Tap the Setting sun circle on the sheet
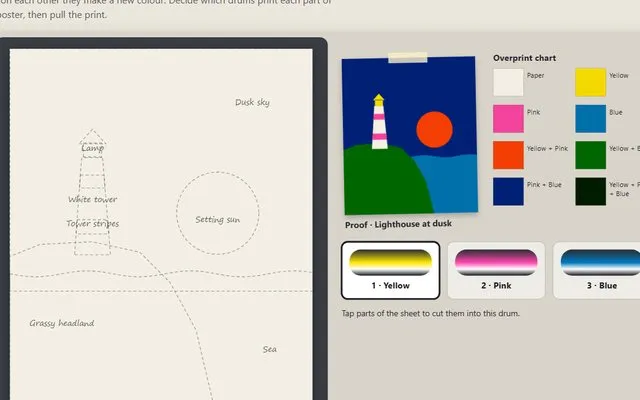The width and height of the screenshot is (640, 400). pos(218,213)
